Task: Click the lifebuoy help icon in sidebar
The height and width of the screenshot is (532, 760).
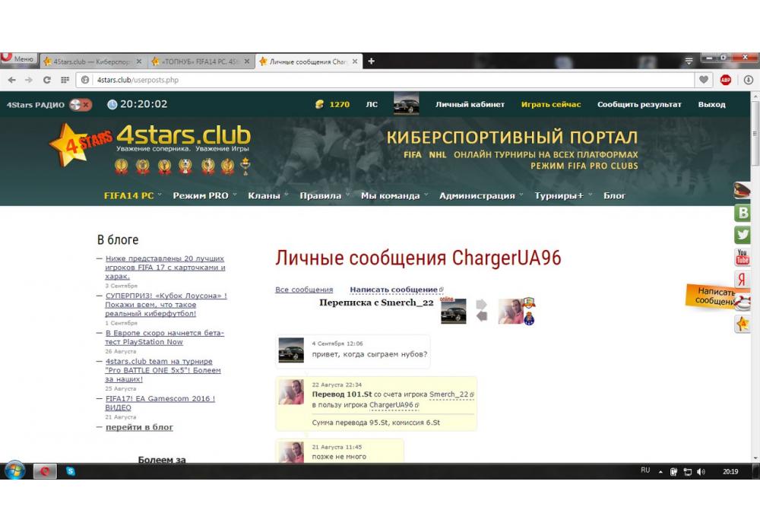Action: (743, 302)
